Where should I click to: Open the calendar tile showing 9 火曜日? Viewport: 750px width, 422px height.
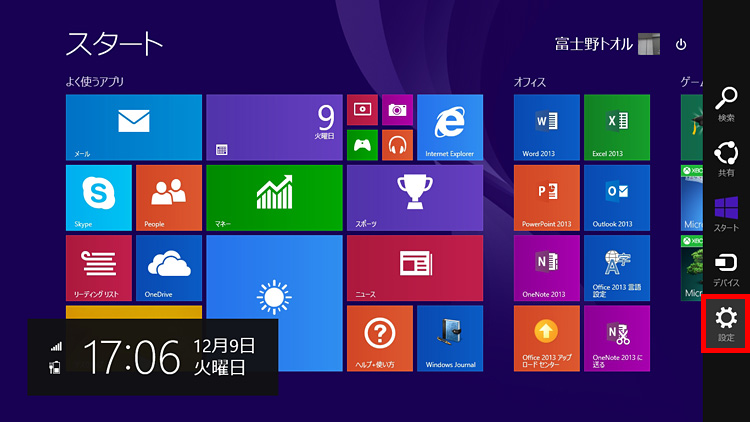pyautogui.click(x=275, y=127)
